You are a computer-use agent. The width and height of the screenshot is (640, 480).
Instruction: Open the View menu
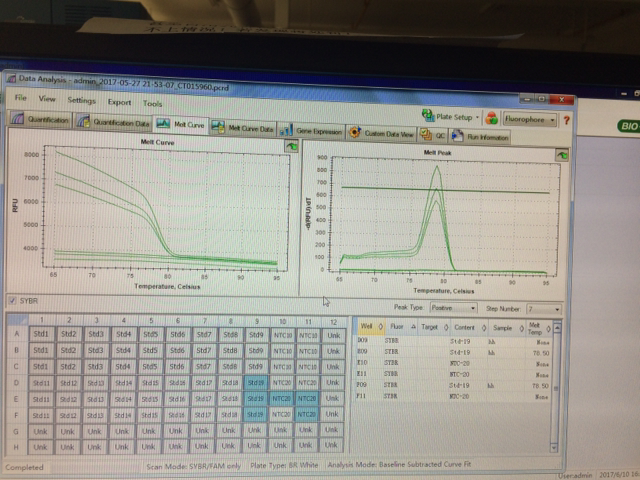(x=47, y=99)
